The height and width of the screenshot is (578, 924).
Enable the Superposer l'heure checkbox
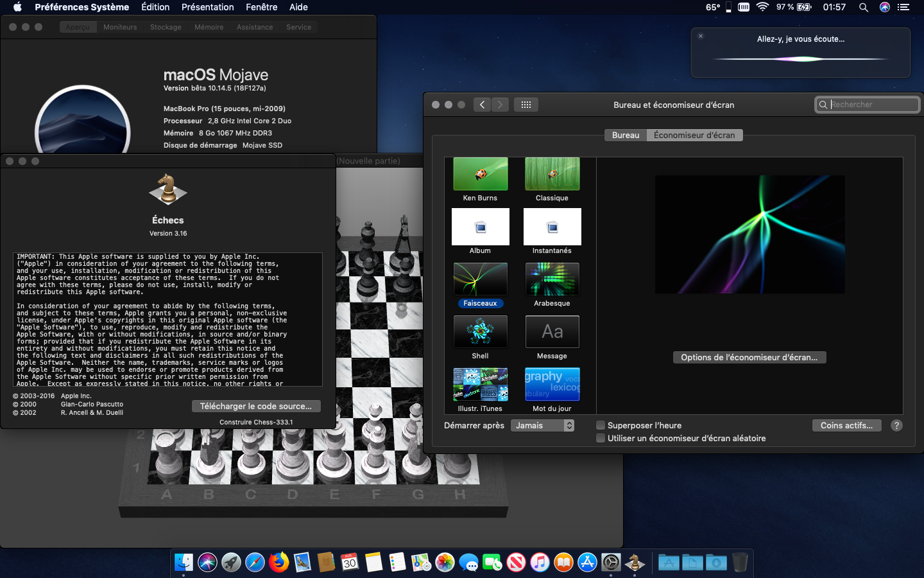pyautogui.click(x=601, y=425)
